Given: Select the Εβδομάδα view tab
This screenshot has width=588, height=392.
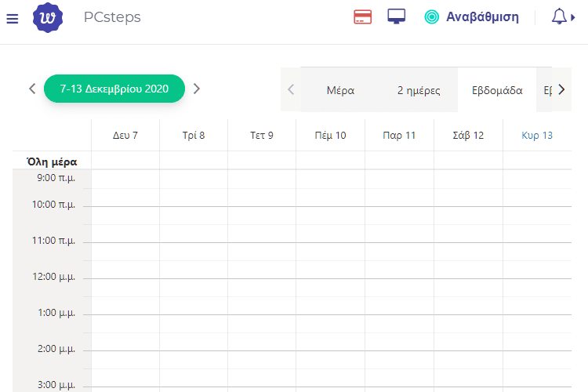Looking at the screenshot, I should (x=497, y=90).
